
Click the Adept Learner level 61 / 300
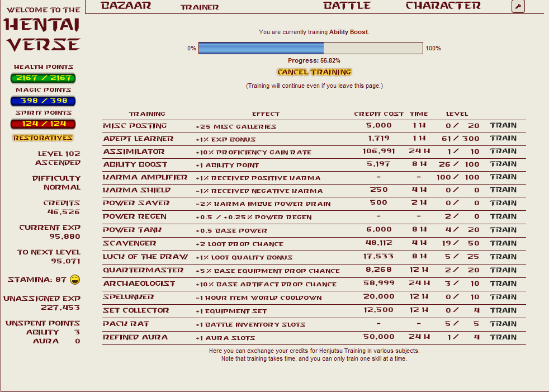coord(460,138)
